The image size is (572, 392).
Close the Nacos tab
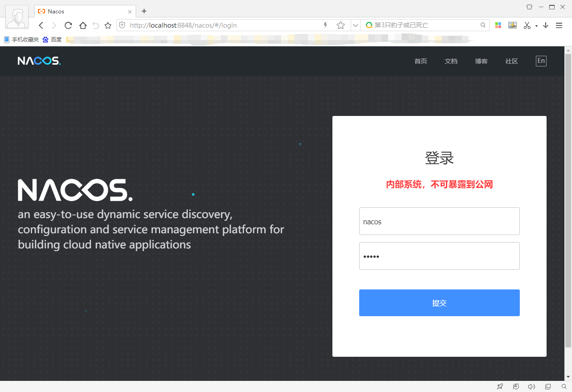tap(130, 12)
